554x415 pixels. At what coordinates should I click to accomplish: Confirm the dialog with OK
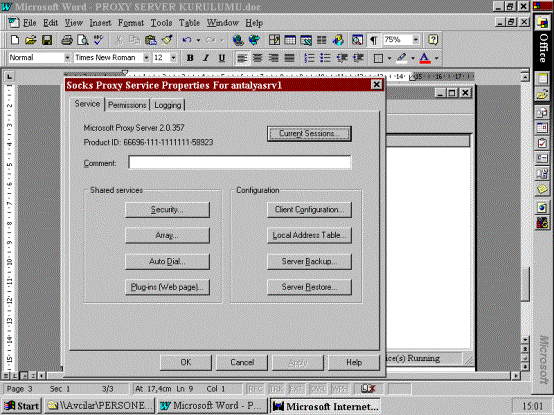point(186,362)
